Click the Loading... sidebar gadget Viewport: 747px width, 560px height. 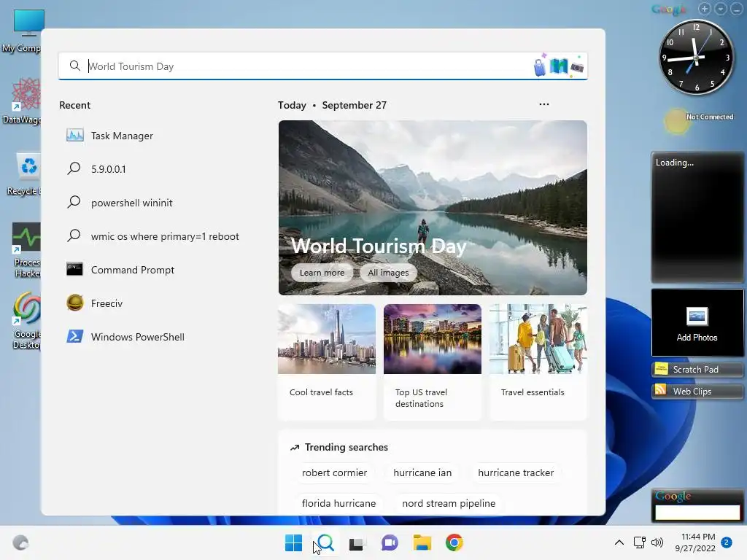click(x=697, y=218)
